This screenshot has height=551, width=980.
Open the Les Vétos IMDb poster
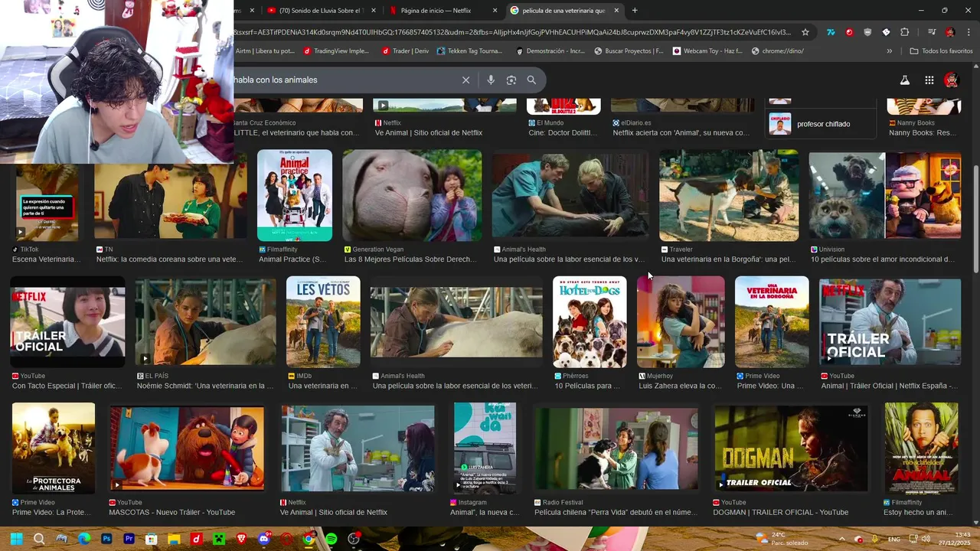click(x=323, y=321)
